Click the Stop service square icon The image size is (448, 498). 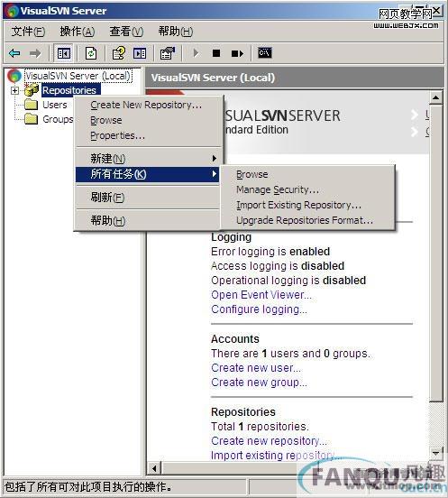pyautogui.click(x=216, y=53)
